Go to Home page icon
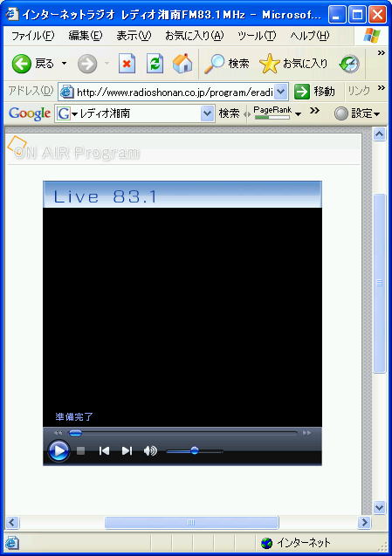Viewport: 392px width, 556px height. click(x=182, y=64)
